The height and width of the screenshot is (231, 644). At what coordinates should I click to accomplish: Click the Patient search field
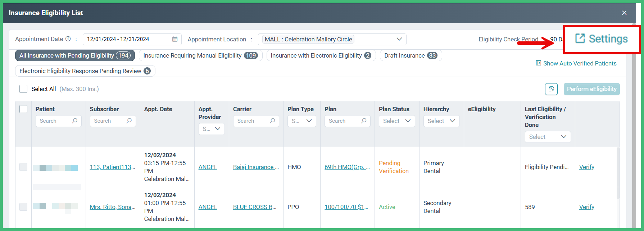click(x=59, y=121)
